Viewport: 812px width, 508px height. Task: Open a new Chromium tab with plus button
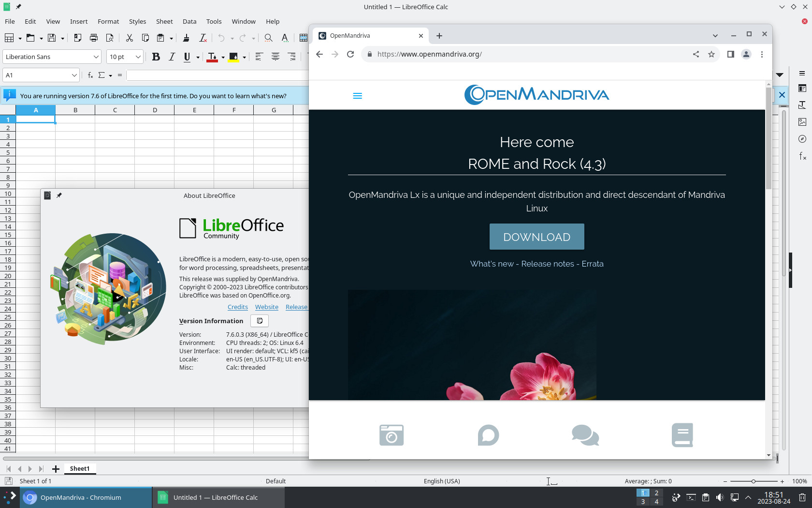pos(439,36)
